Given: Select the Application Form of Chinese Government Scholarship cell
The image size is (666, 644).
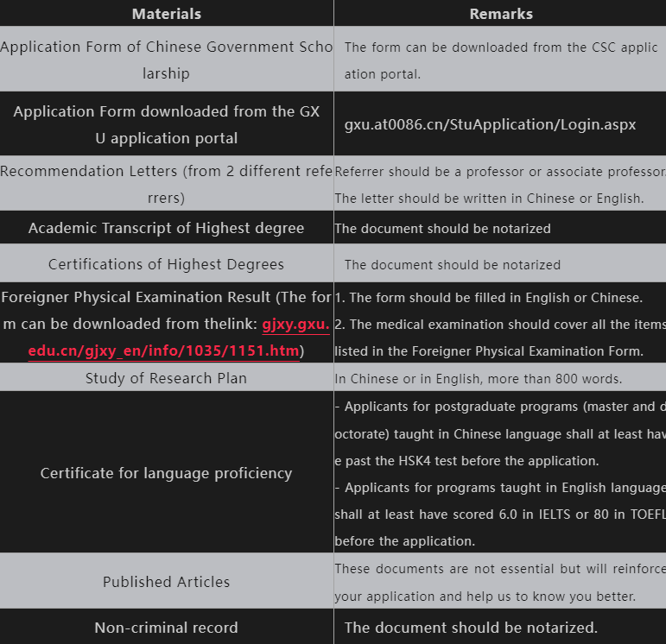Looking at the screenshot, I should click(x=166, y=60).
